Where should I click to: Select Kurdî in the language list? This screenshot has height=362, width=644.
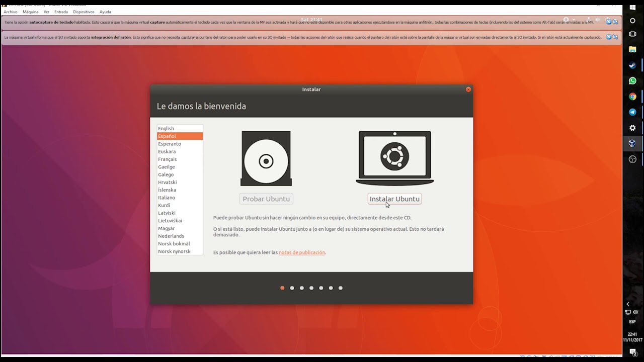[180, 205]
